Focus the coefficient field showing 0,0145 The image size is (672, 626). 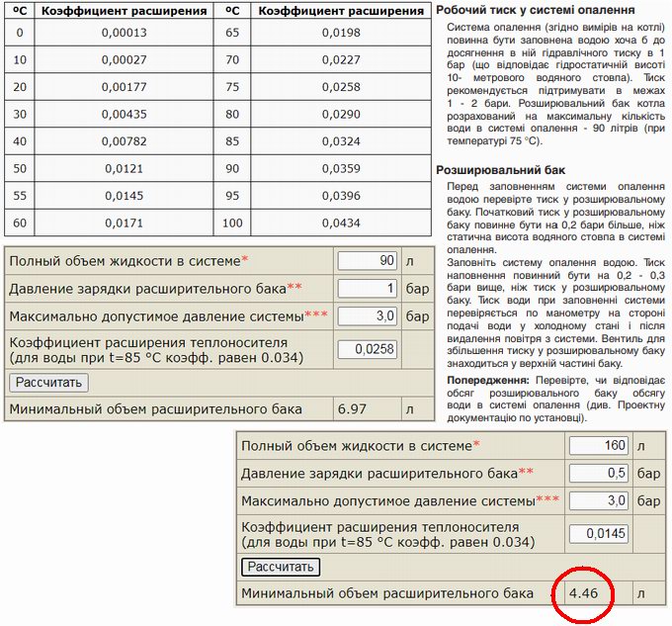599,533
